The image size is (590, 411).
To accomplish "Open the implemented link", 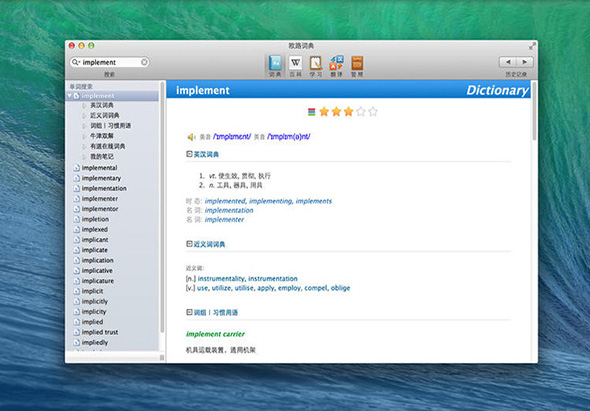I will (225, 201).
